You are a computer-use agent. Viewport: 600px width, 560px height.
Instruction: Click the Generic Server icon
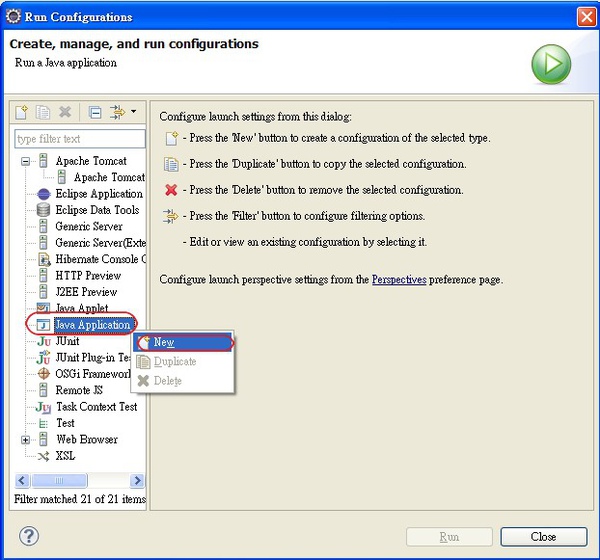tap(43, 226)
